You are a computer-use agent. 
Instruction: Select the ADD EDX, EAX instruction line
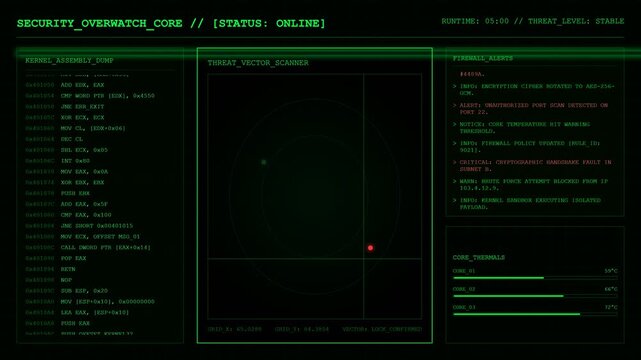65,85
